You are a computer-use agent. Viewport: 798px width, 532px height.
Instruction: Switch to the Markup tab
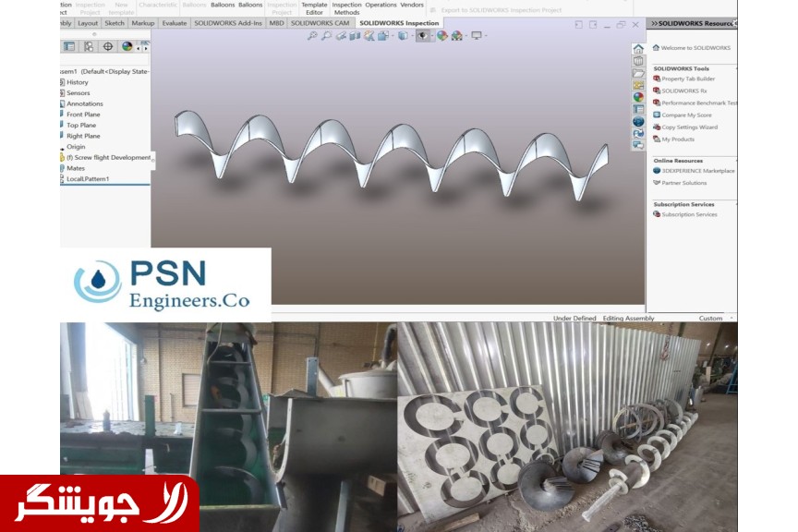(143, 23)
